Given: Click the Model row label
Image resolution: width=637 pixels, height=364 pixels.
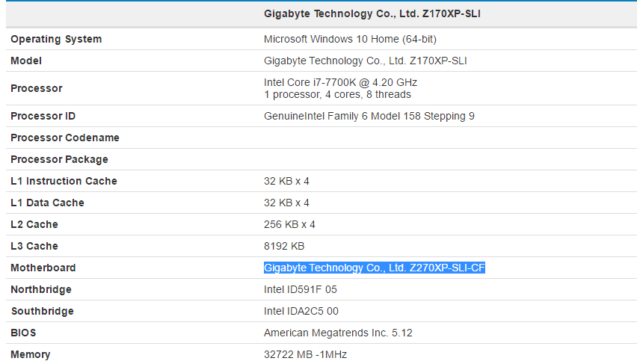Looking at the screenshot, I should [x=26, y=61].
